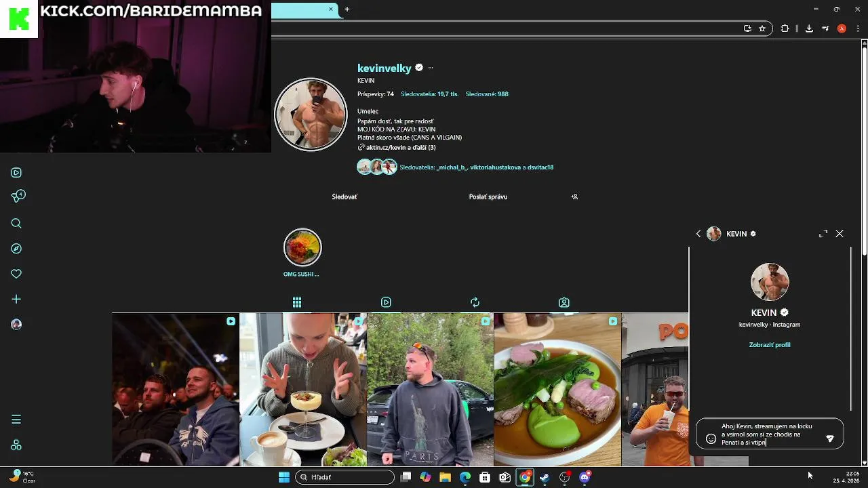Open the post of man in Paris hoodie
This screenshot has height=488, width=868.
click(x=430, y=390)
